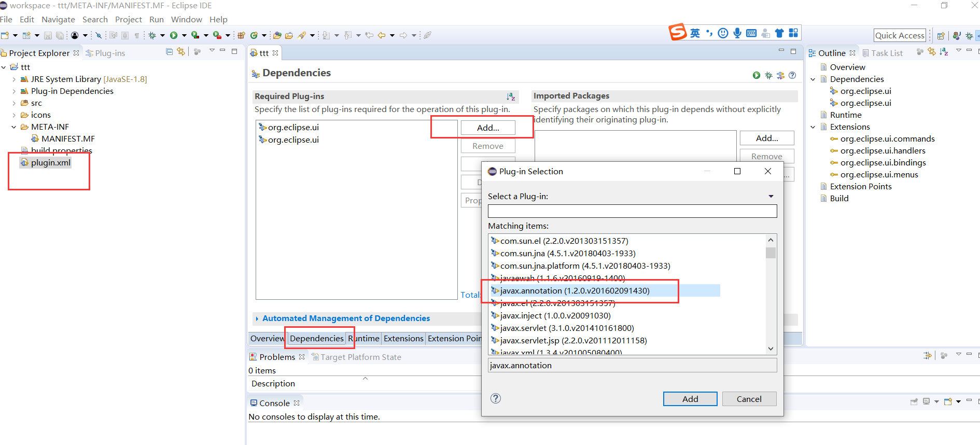Viewport: 980px width, 445px height.
Task: Click the matching items scroll-down arrow
Action: click(x=771, y=349)
